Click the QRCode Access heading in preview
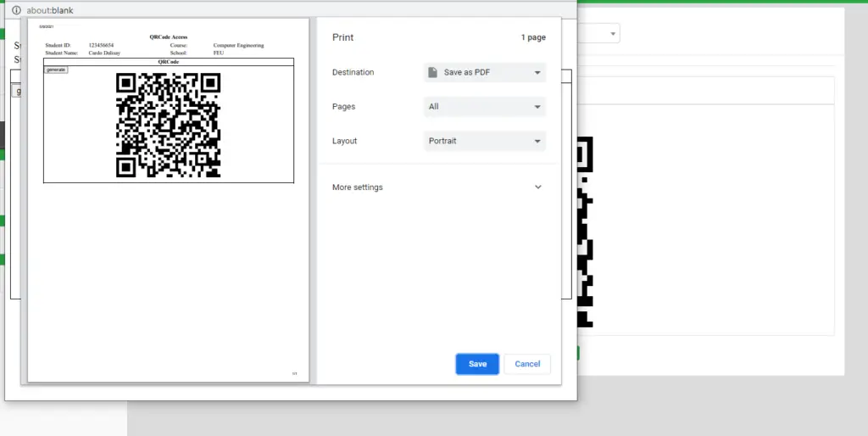This screenshot has width=868, height=436. point(169,37)
